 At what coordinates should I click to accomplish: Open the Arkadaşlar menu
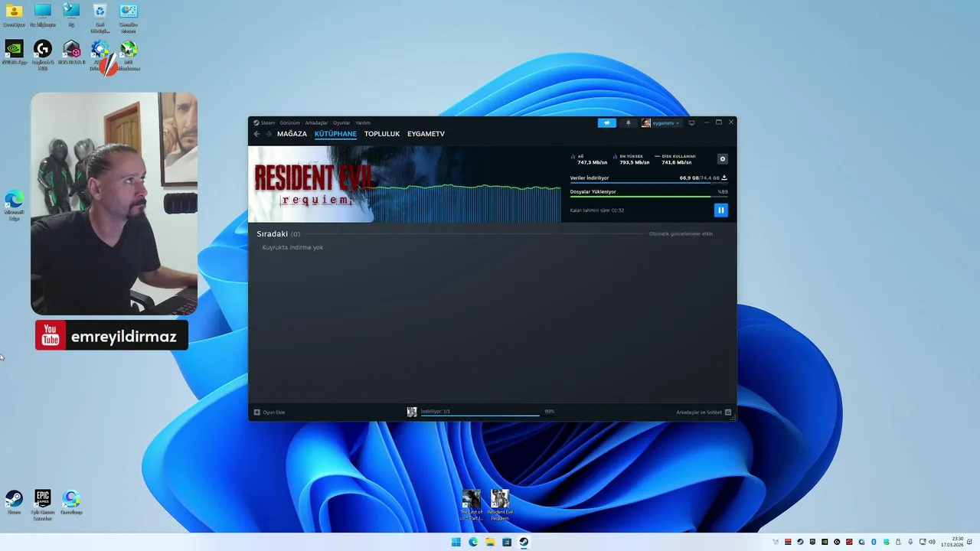click(x=316, y=122)
